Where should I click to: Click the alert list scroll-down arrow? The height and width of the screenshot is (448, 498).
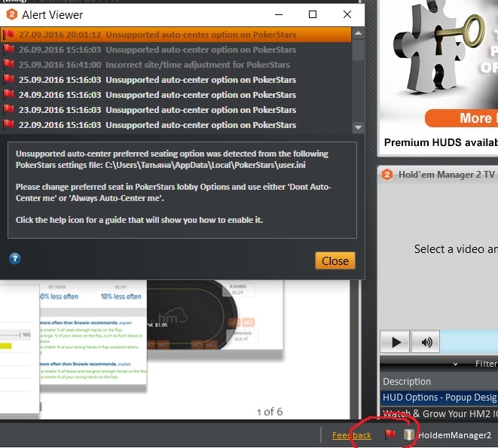point(358,127)
